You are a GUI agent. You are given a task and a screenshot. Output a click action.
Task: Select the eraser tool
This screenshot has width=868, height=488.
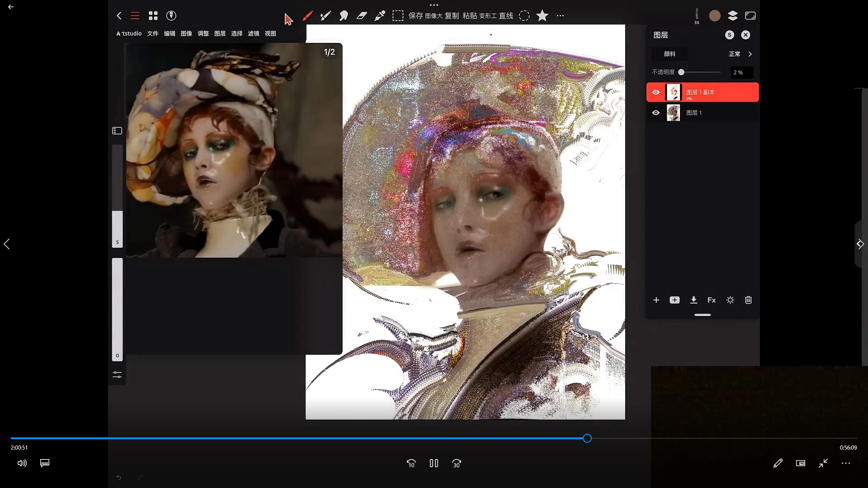[362, 16]
